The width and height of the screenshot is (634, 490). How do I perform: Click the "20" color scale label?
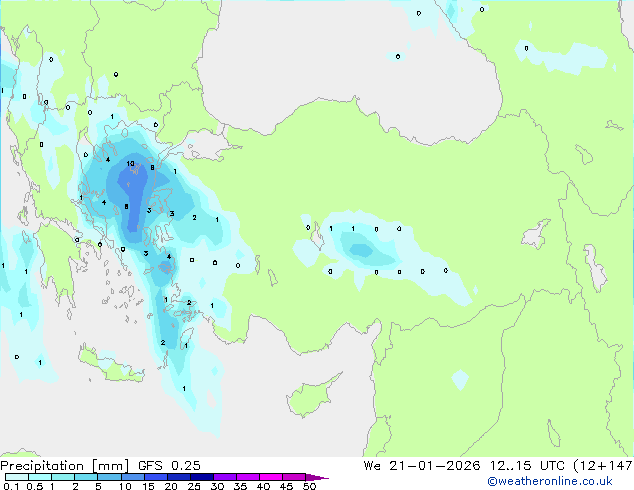pos(171,486)
